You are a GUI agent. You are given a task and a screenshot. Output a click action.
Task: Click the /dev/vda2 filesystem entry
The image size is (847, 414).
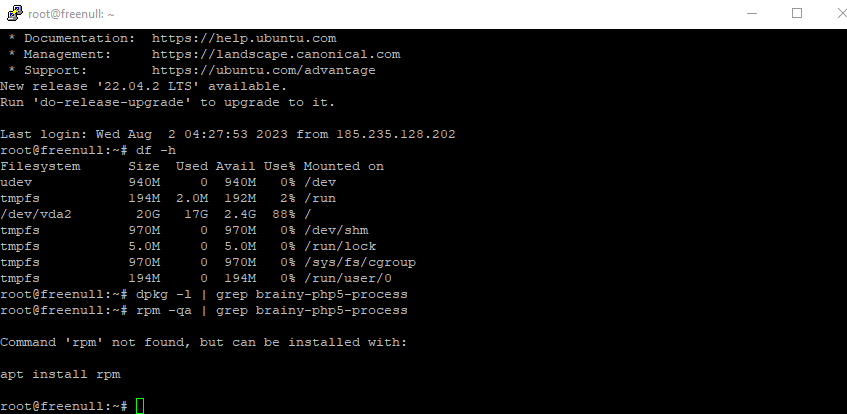click(36, 214)
